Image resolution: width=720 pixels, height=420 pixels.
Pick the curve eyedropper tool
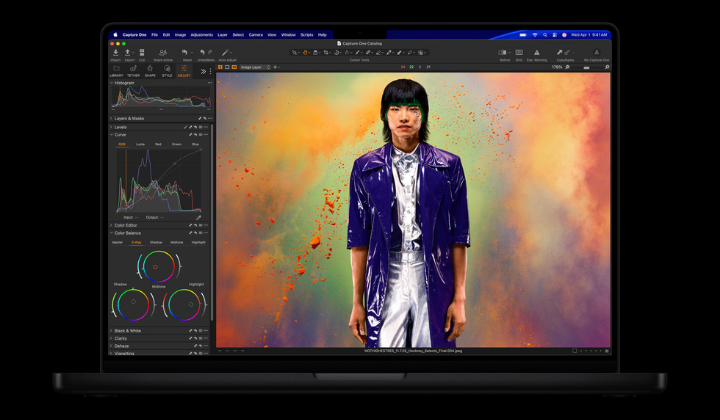pyautogui.click(x=198, y=217)
